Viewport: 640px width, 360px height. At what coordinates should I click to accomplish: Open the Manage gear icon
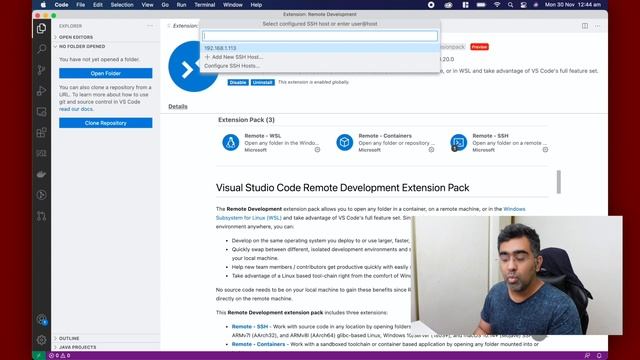pos(41,340)
